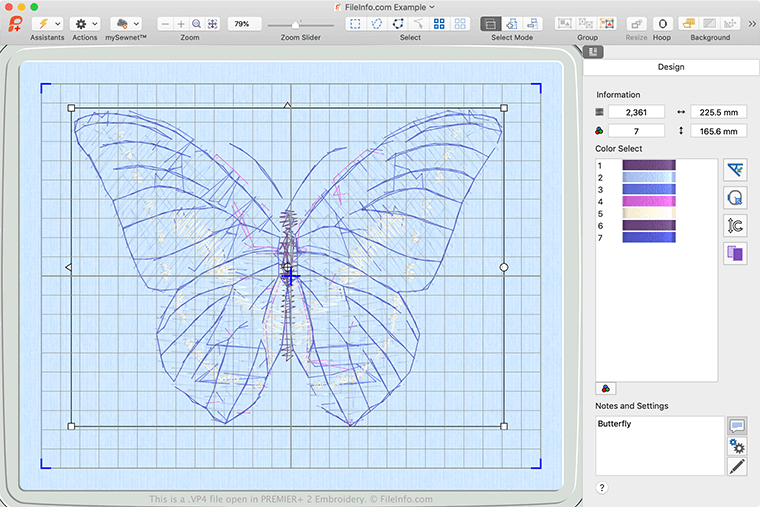Click the thread colors button below list
The height and width of the screenshot is (507, 760).
point(606,388)
